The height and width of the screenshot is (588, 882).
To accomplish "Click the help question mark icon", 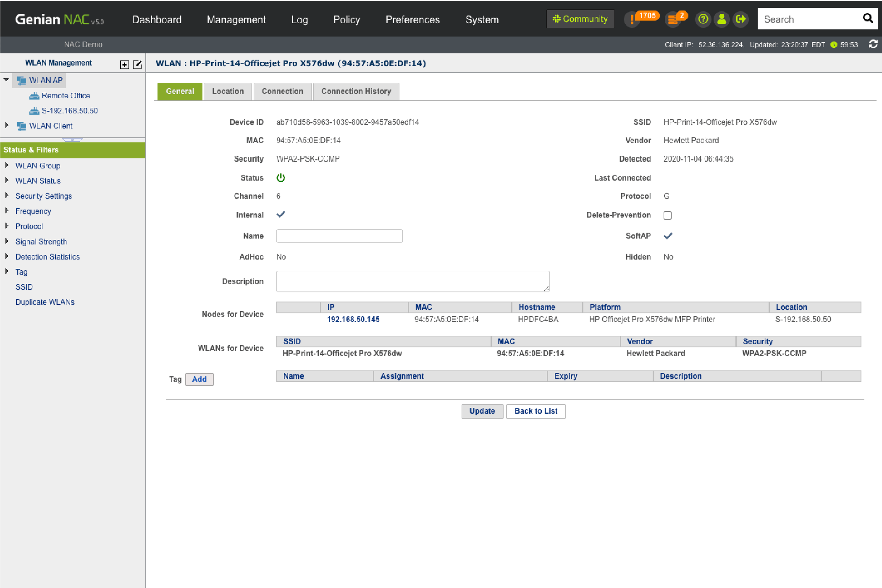I will click(x=703, y=19).
